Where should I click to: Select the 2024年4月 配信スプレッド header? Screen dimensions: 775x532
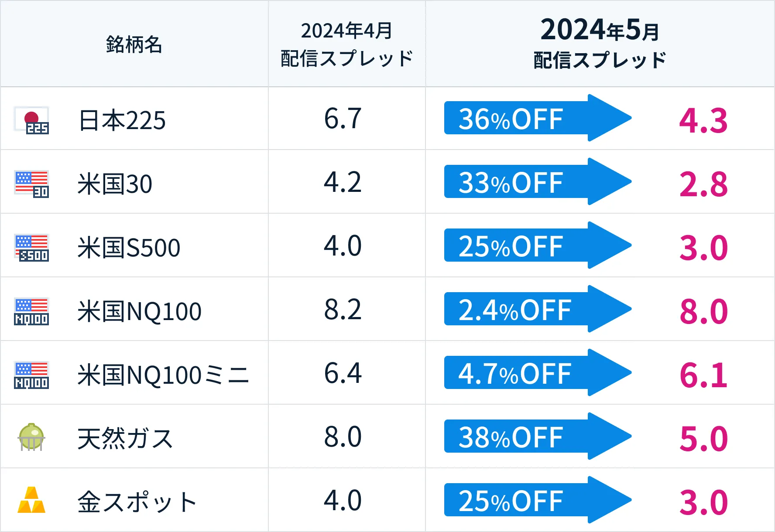[x=346, y=44]
